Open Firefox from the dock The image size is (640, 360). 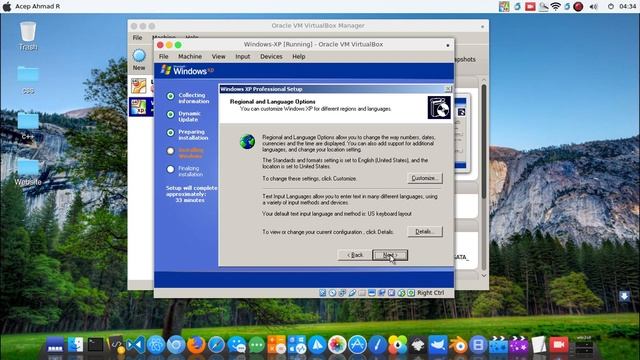click(x=196, y=345)
